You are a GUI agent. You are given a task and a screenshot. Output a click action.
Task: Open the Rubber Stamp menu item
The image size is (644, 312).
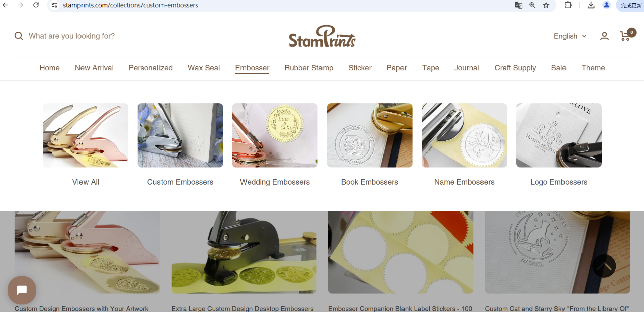309,68
